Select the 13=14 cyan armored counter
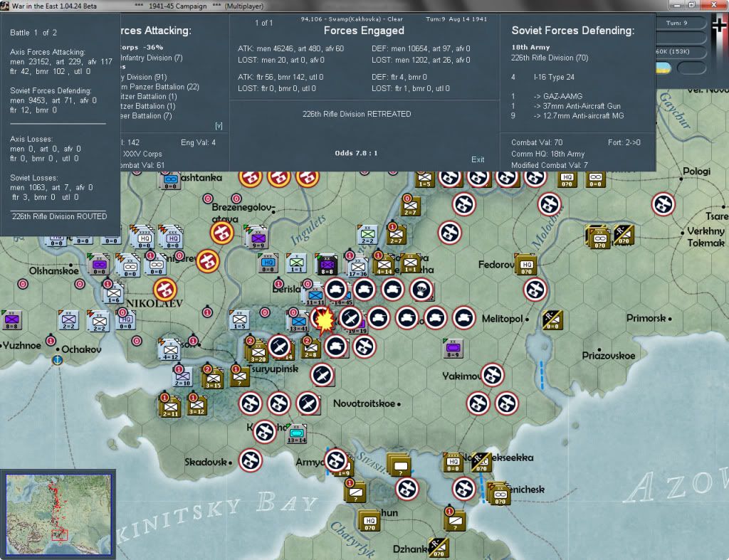The width and height of the screenshot is (729, 560). [297, 433]
